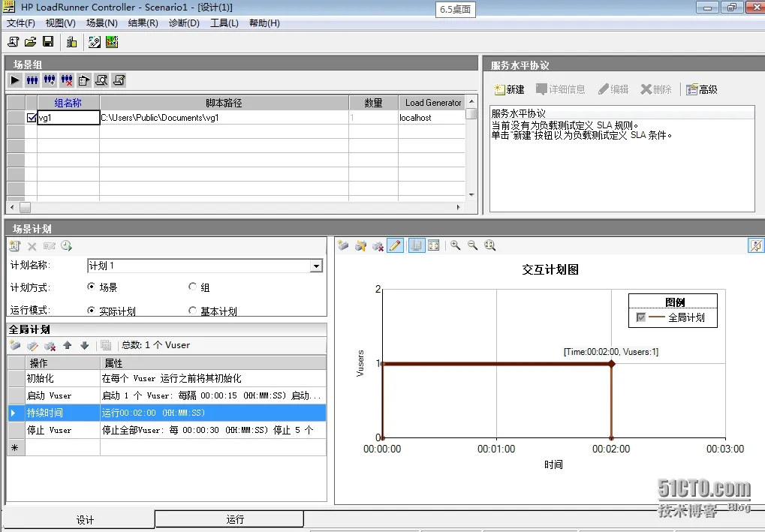
Task: Toggle the 全局计划 legend checkbox
Action: point(640,317)
